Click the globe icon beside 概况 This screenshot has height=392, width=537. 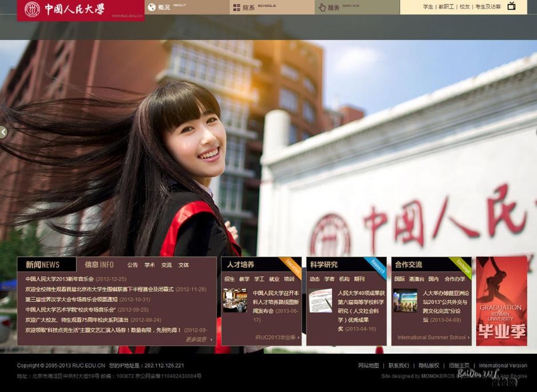point(151,7)
